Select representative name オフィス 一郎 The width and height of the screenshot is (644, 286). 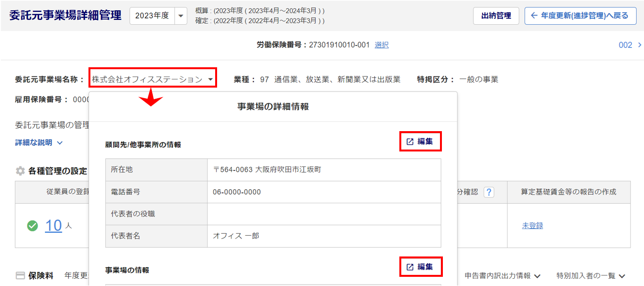point(236,236)
